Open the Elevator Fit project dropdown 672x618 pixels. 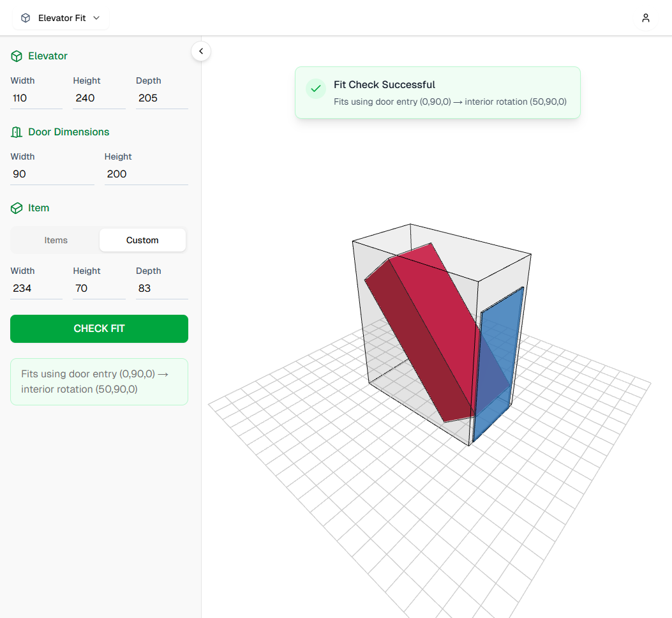coord(61,18)
